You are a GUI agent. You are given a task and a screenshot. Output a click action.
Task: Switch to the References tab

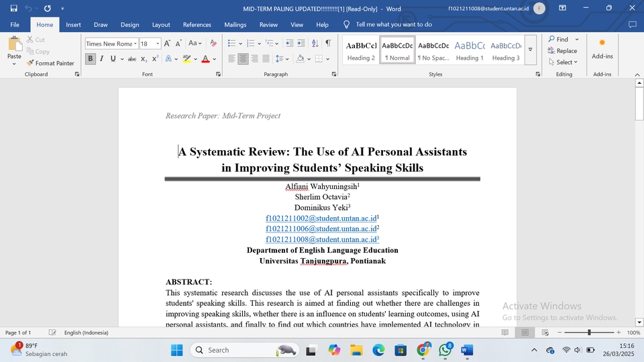[197, 25]
